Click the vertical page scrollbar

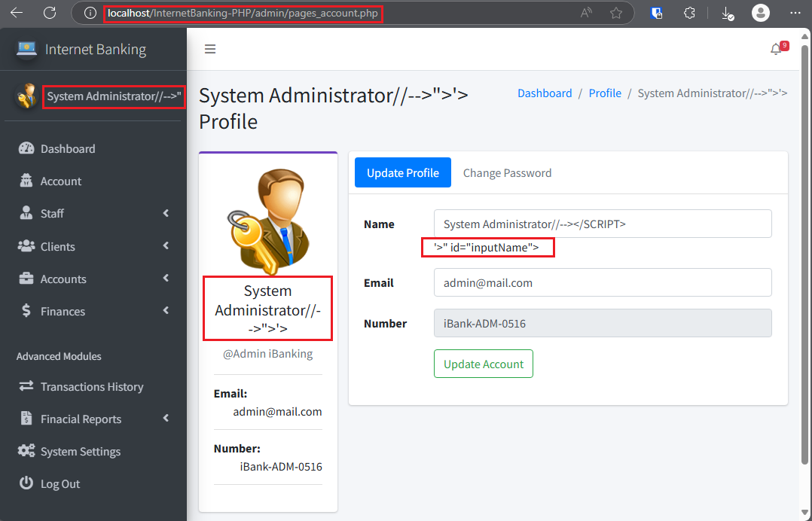click(x=804, y=254)
